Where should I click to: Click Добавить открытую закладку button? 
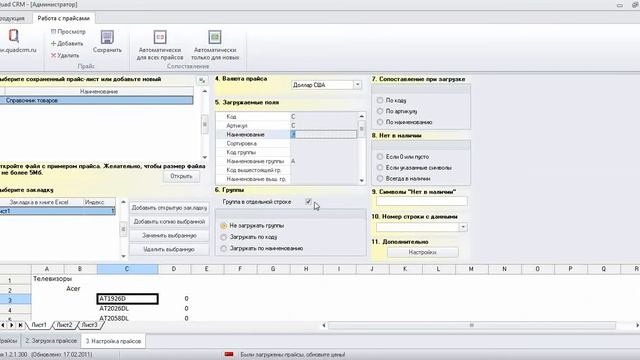tap(169, 208)
